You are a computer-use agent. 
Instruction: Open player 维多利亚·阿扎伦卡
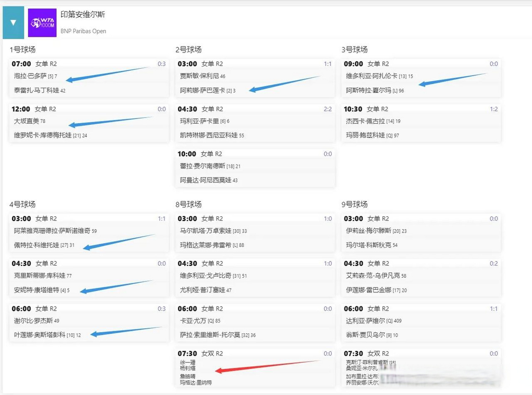(x=372, y=76)
